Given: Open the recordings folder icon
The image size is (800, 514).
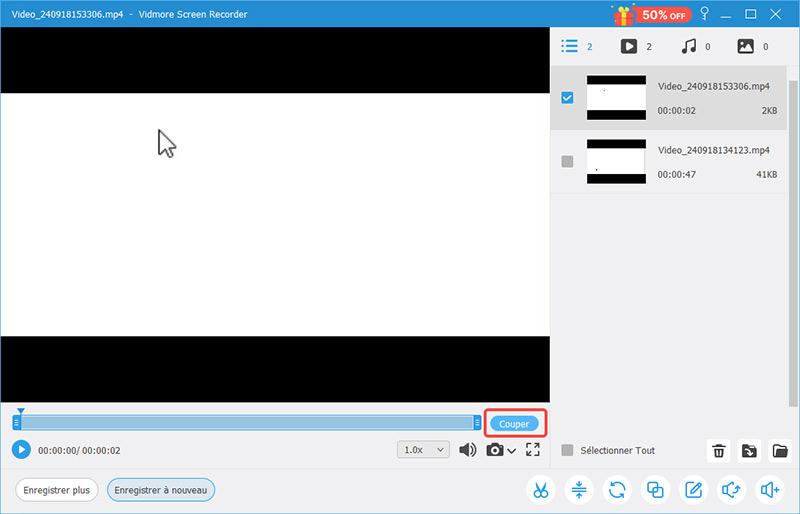Looking at the screenshot, I should tap(780, 451).
